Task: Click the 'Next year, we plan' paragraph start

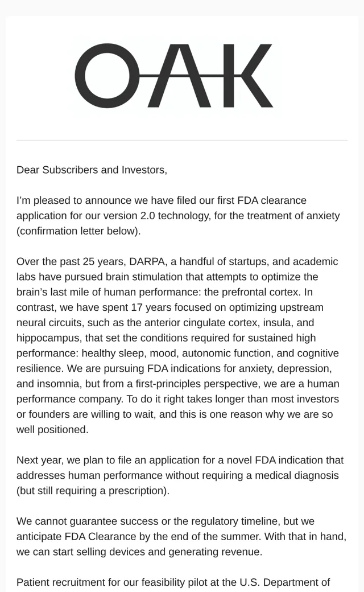Action: click(64, 461)
